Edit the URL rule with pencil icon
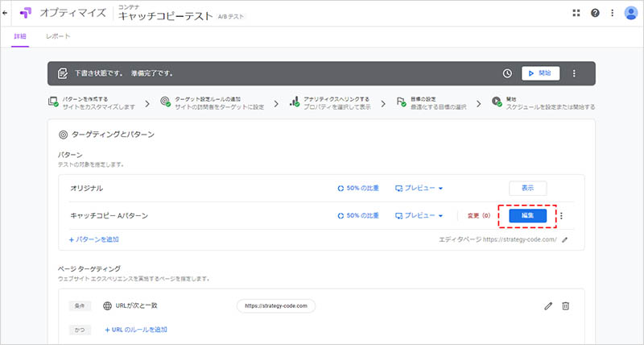Viewport: 644px width, 345px height. pos(548,306)
